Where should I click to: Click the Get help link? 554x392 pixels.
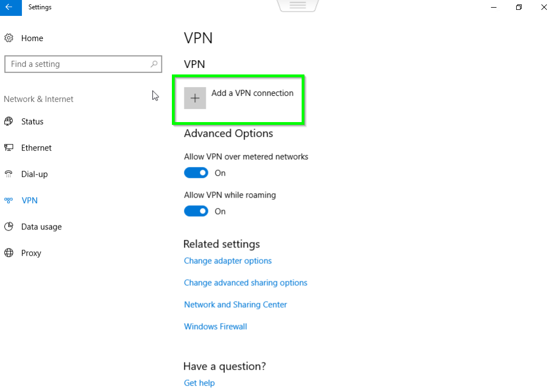199,383
